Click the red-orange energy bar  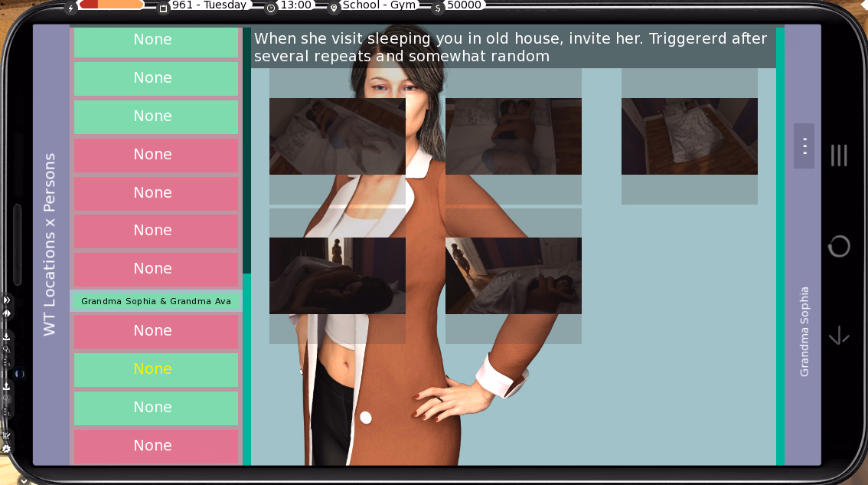(x=111, y=5)
